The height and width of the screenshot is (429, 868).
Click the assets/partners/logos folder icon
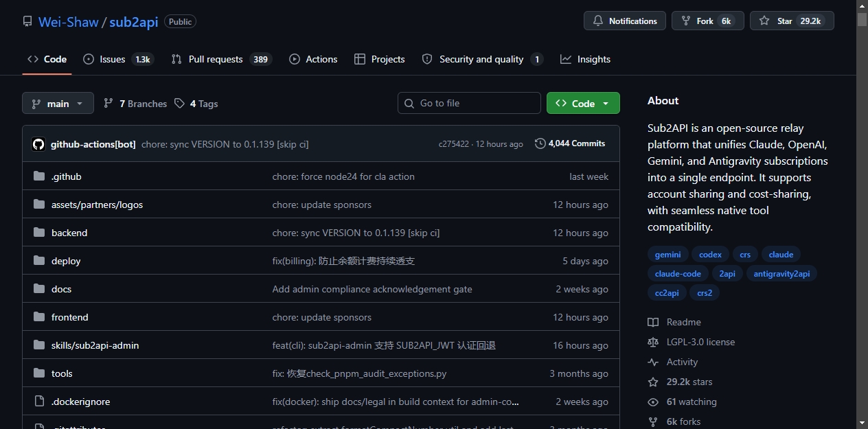pyautogui.click(x=39, y=205)
